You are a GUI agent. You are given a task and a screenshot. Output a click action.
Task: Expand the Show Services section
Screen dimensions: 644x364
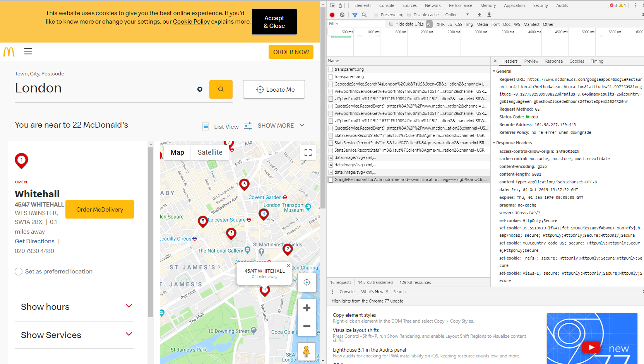(x=74, y=335)
